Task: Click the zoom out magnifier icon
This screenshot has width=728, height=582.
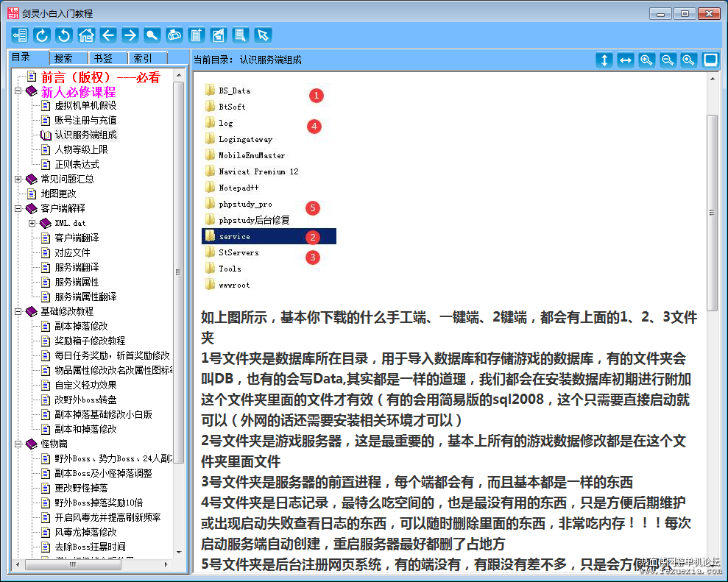Action: click(x=668, y=60)
